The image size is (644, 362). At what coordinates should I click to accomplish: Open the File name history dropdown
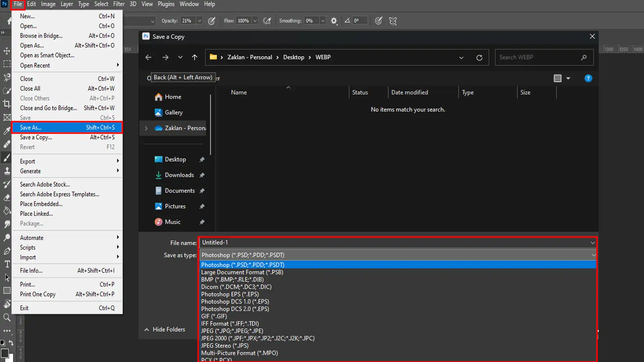(593, 243)
